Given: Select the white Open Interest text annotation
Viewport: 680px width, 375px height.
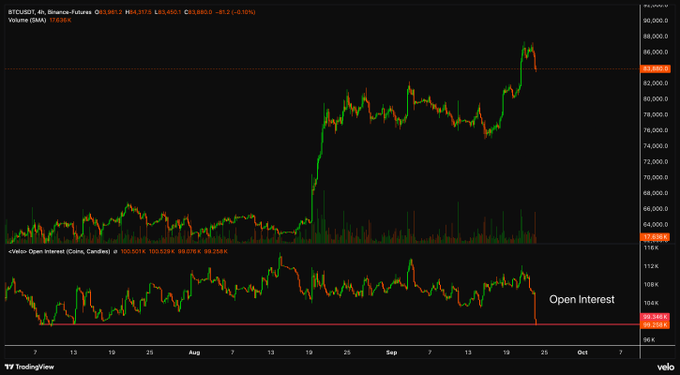Looking at the screenshot, I should click(582, 299).
